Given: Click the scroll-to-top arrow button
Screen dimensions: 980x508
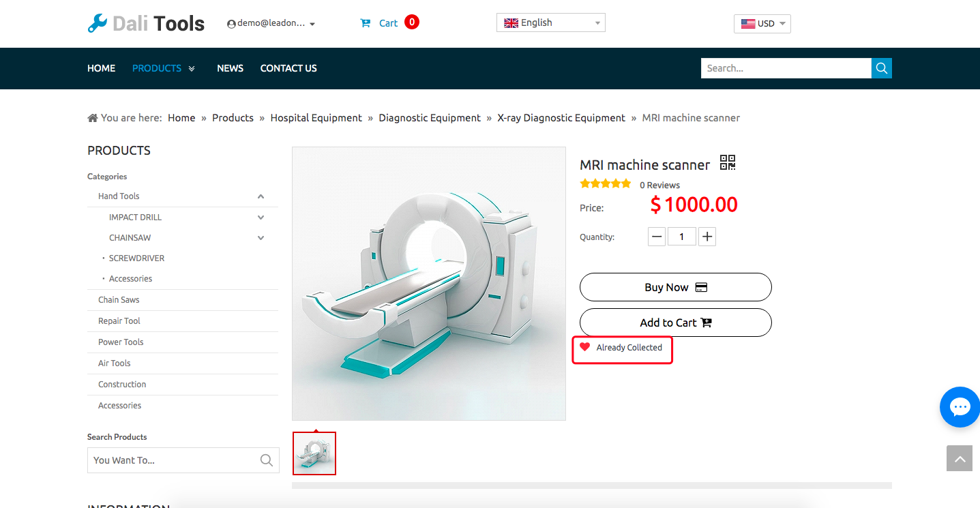Looking at the screenshot, I should pos(959,459).
